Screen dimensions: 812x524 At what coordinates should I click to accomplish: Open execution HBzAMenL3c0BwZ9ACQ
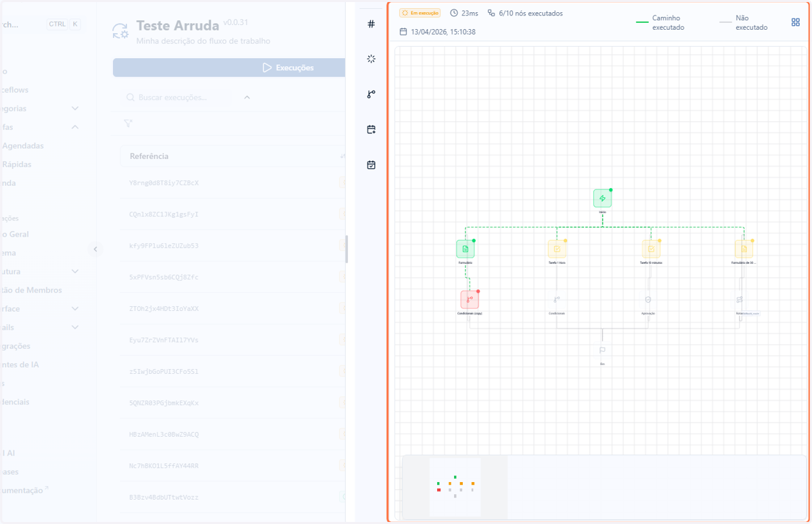click(x=164, y=434)
